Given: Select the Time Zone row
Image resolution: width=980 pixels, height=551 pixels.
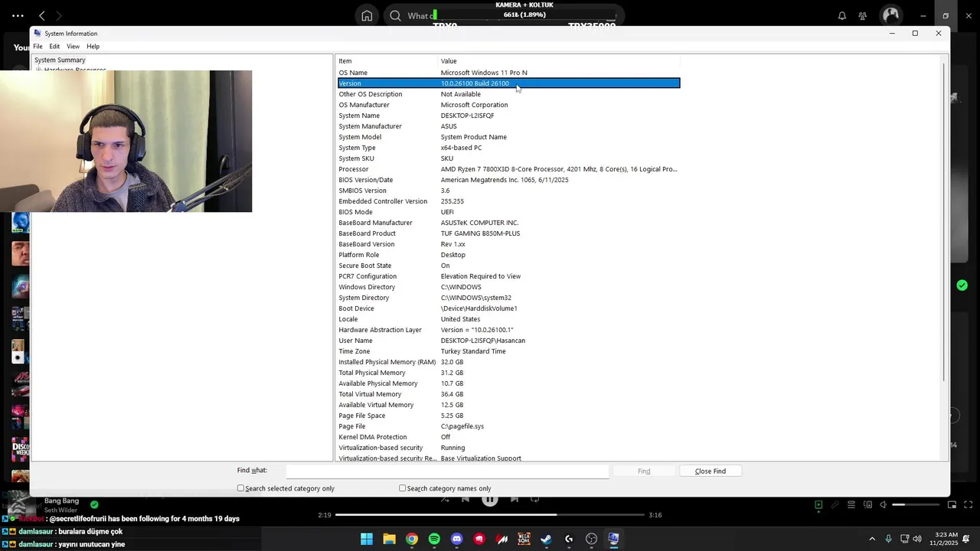Looking at the screenshot, I should coord(508,351).
